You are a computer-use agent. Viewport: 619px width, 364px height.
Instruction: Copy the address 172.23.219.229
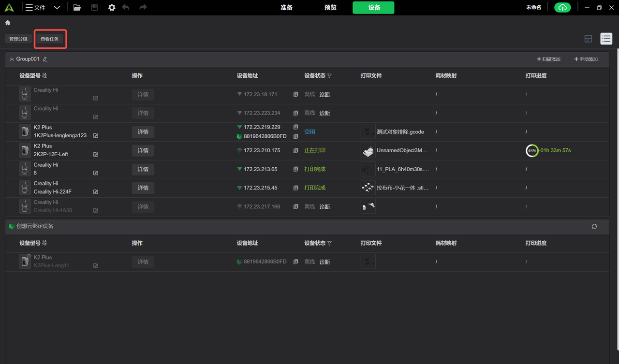pos(296,127)
